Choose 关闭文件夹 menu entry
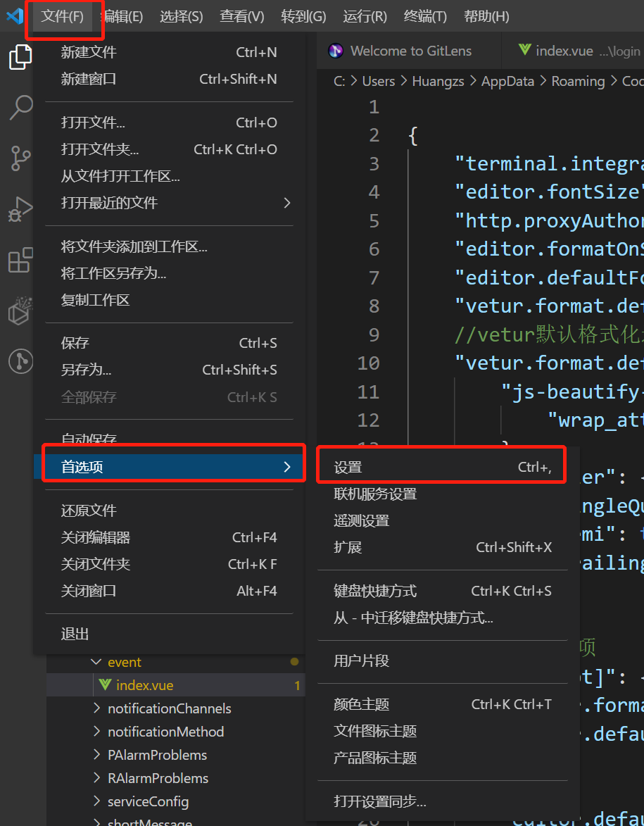 169,564
